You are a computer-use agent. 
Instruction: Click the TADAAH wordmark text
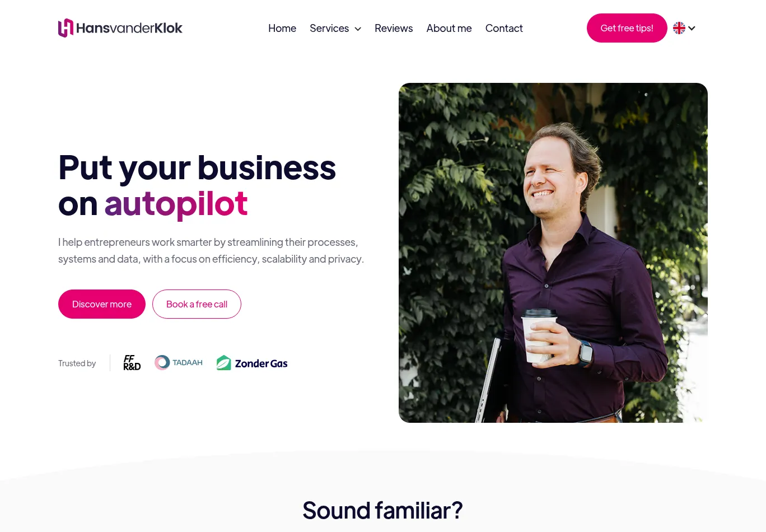pyautogui.click(x=188, y=363)
